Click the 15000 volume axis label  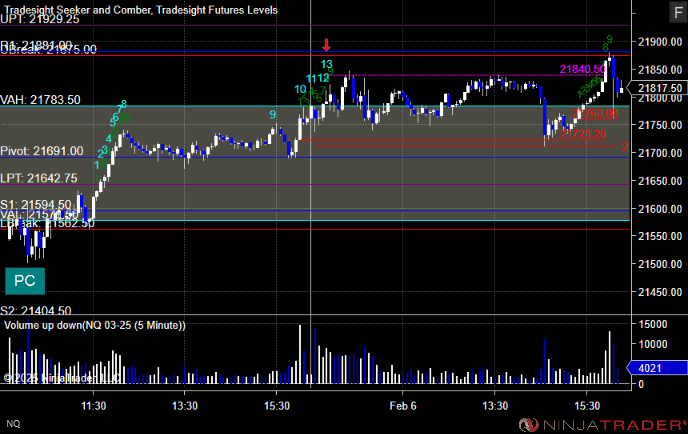tap(652, 324)
